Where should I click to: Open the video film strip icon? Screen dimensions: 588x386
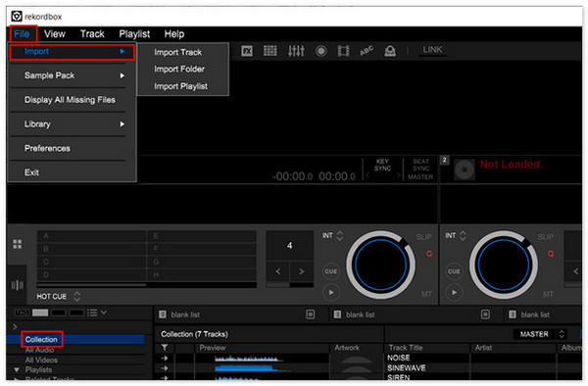point(344,51)
